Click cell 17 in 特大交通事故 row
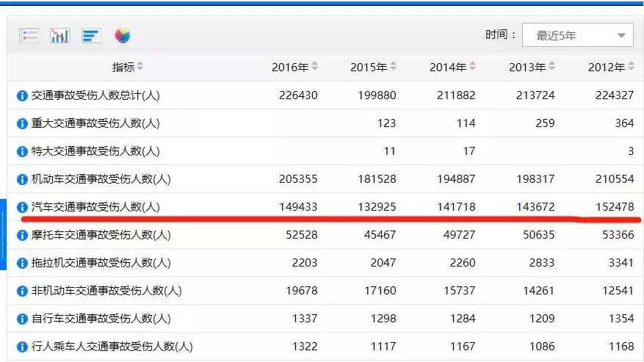 pos(469,151)
